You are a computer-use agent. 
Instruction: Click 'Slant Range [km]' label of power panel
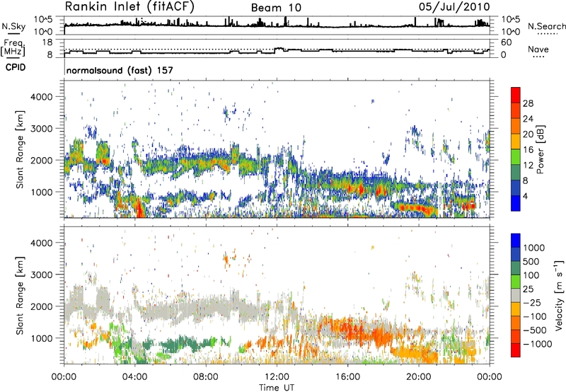(20, 149)
